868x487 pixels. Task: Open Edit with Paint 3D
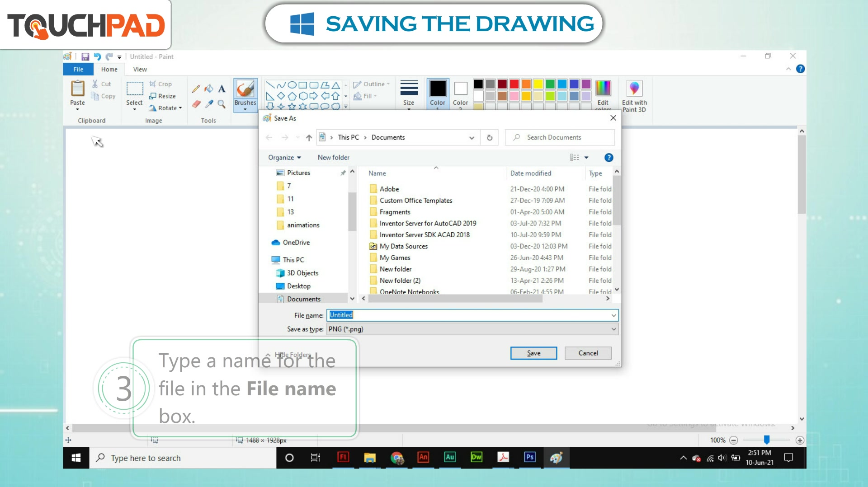click(x=634, y=96)
